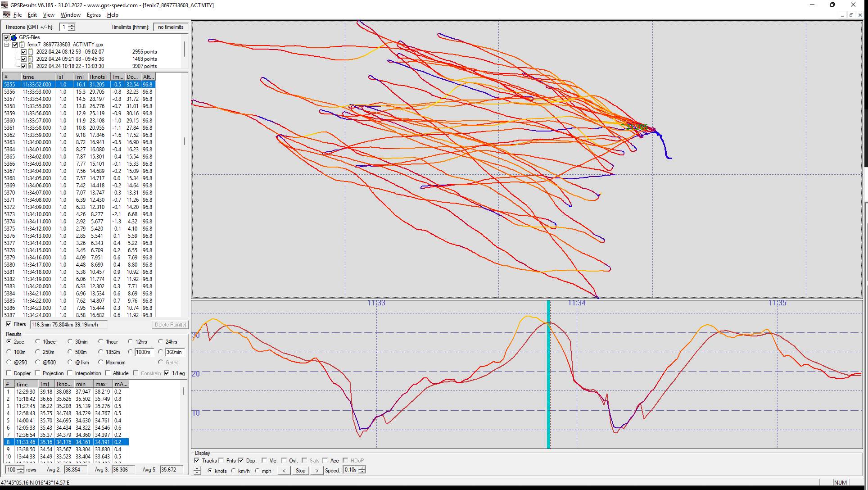Click the GPSResults app icon beside File menu

click(x=6, y=15)
